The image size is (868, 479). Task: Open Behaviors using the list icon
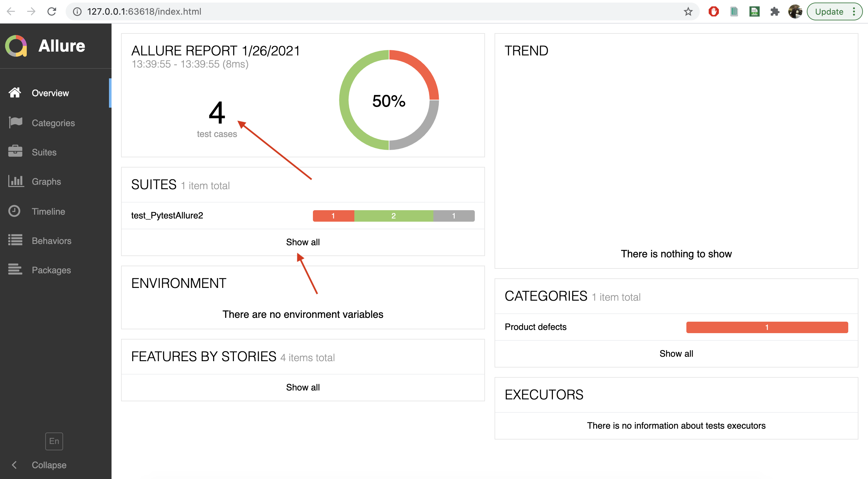click(15, 240)
